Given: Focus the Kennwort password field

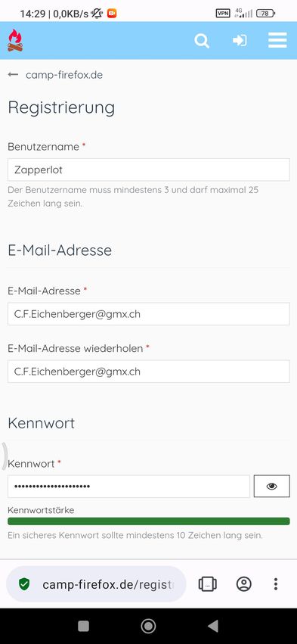Looking at the screenshot, I should click(x=128, y=487).
